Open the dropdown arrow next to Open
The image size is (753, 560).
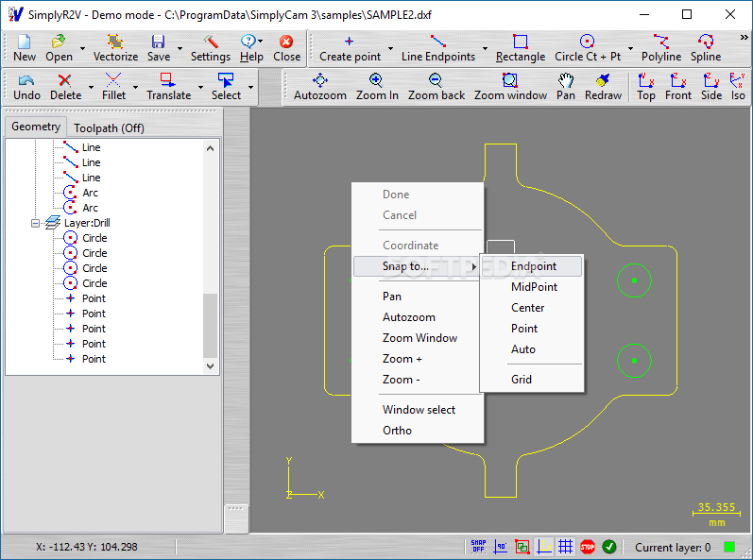point(82,48)
